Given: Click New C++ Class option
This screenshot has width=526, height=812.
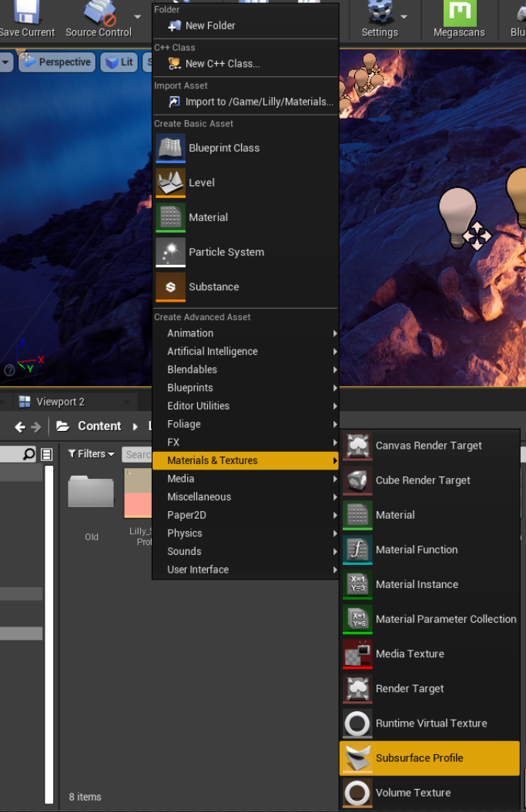Looking at the screenshot, I should pyautogui.click(x=222, y=64).
